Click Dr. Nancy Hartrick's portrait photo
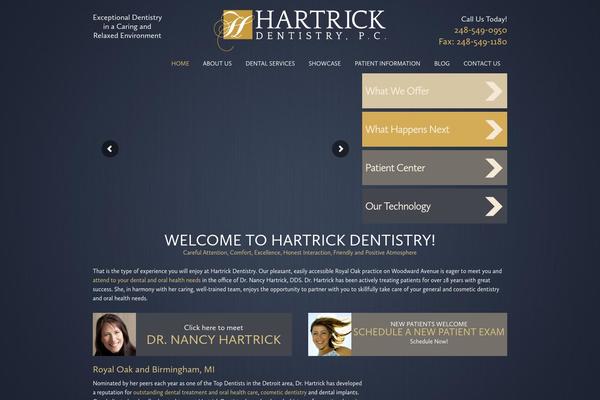 114,335
